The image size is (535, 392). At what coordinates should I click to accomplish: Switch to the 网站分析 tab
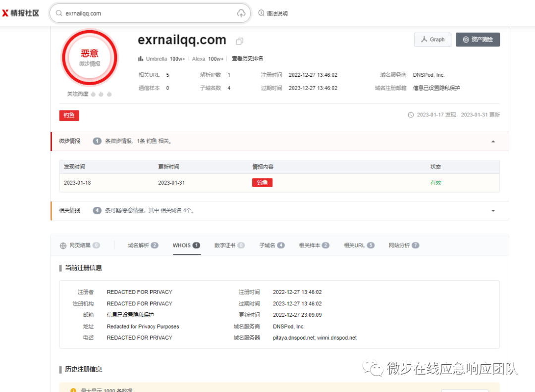(x=404, y=245)
